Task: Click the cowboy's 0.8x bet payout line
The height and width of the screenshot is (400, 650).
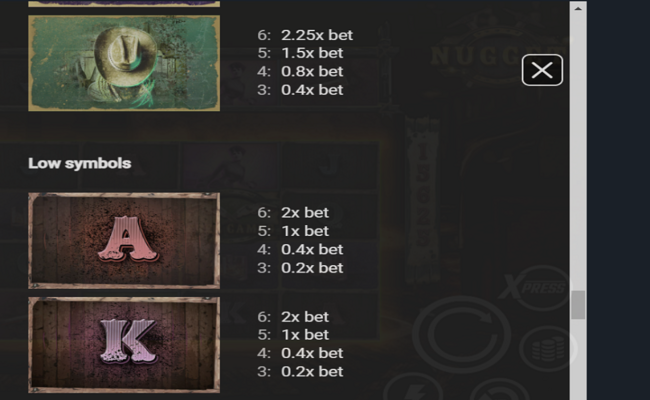Action: pyautogui.click(x=300, y=71)
